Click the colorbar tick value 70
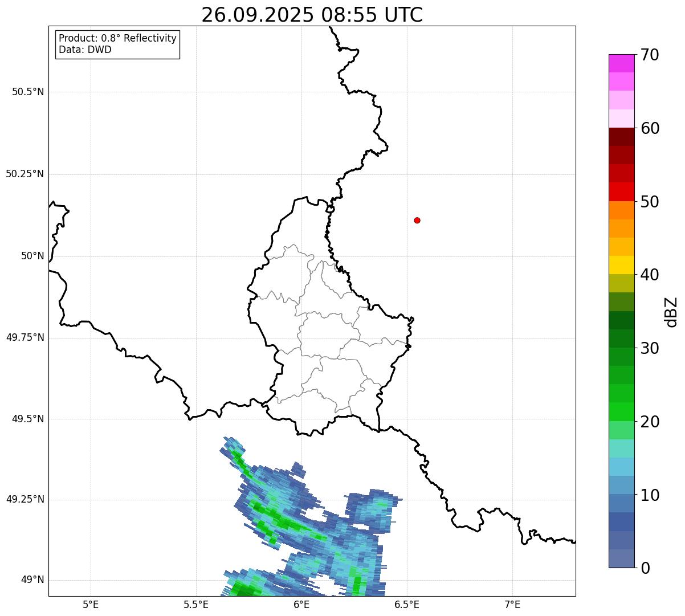Image resolution: width=685 pixels, height=616 pixels. tap(650, 55)
